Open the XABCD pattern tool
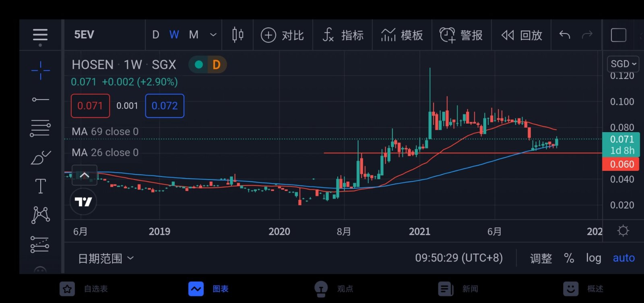 pos(41,215)
